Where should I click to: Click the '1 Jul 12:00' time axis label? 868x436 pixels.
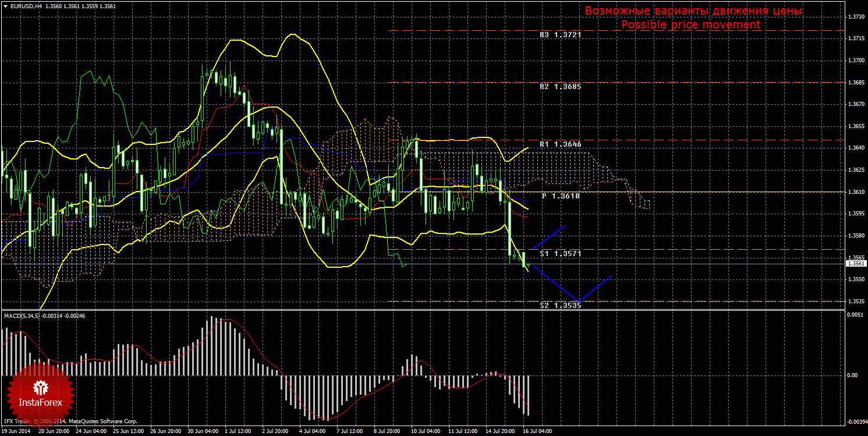point(238,432)
